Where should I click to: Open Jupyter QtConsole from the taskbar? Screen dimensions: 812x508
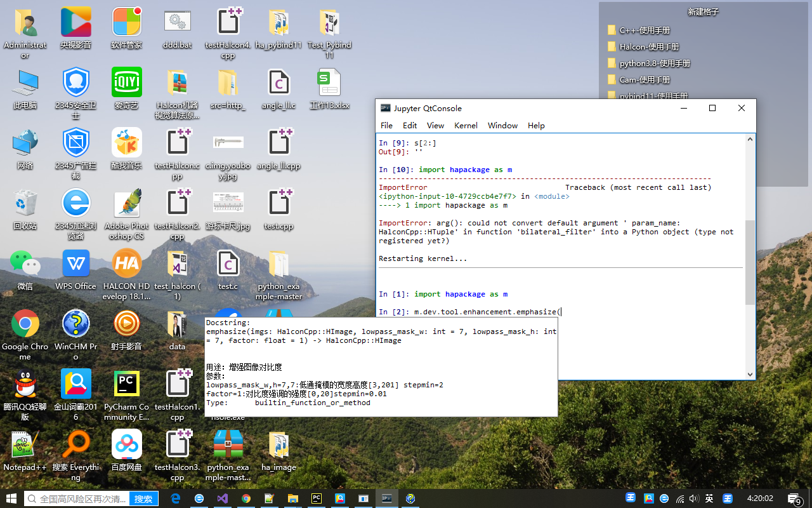(387, 498)
